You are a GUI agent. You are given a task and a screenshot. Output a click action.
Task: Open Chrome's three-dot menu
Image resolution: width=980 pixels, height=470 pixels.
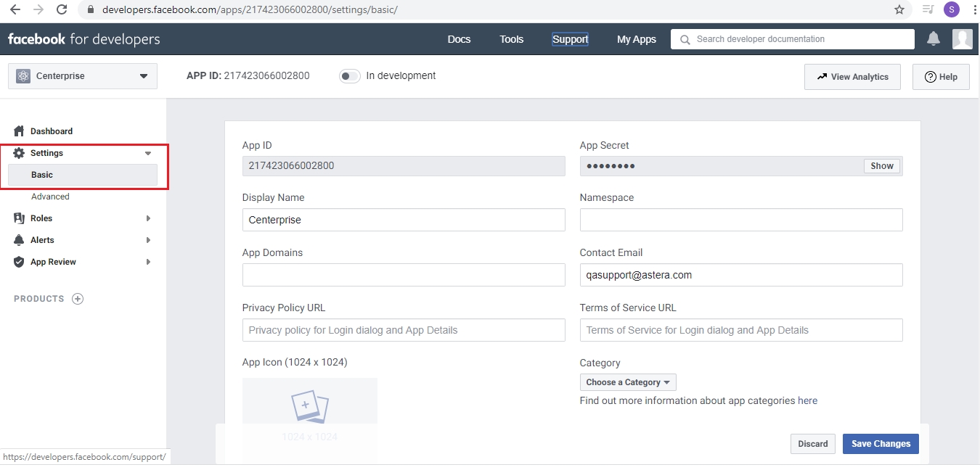(x=974, y=9)
